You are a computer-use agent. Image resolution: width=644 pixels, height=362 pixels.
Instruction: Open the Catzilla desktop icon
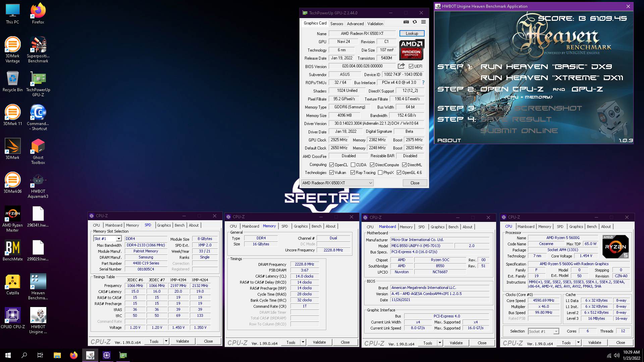click(12, 285)
